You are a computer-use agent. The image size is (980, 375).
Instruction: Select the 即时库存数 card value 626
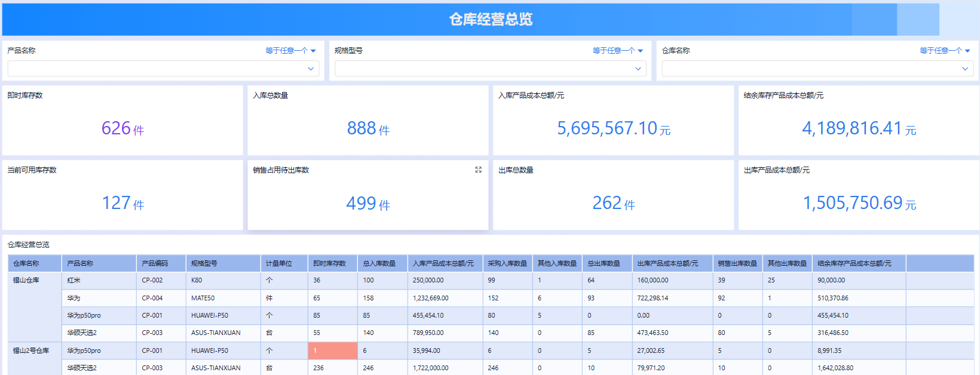tap(116, 128)
